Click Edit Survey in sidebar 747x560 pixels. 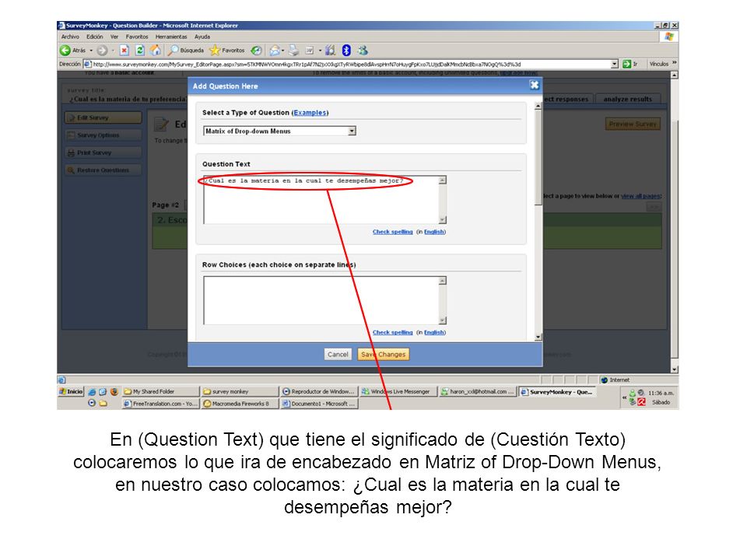[103, 117]
